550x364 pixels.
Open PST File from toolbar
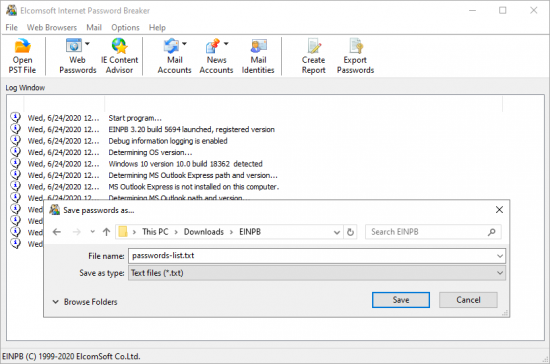[22, 56]
